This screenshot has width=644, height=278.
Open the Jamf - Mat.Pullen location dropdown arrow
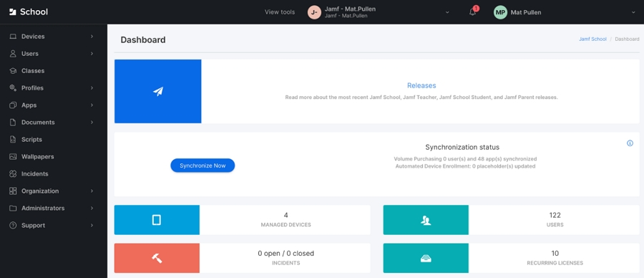447,12
